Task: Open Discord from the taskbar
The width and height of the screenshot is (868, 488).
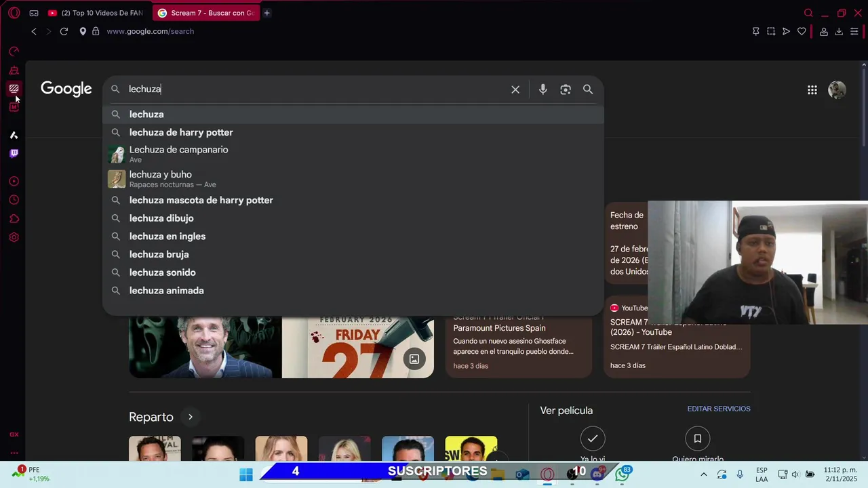Action: 597,474
